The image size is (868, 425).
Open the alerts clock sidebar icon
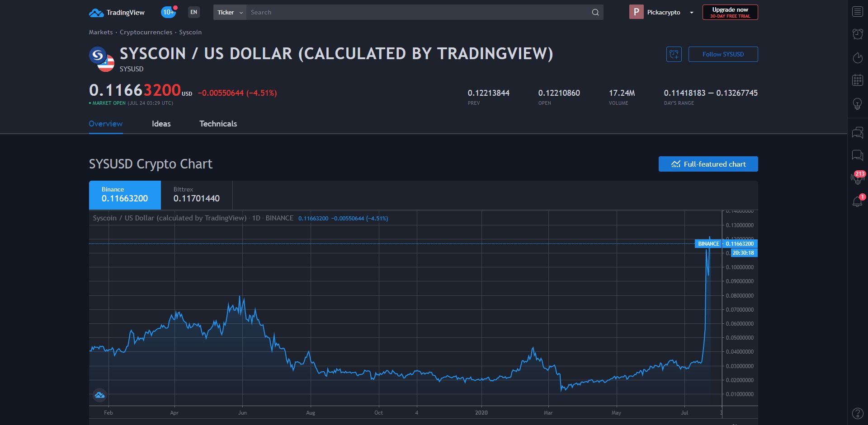point(858,34)
